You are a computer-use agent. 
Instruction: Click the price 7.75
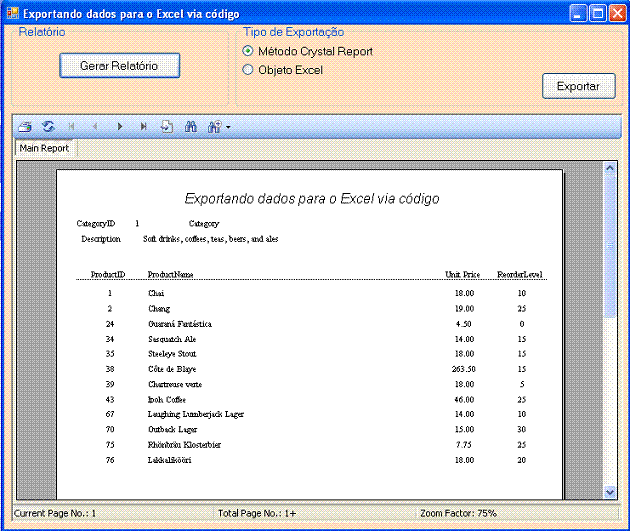click(x=464, y=445)
